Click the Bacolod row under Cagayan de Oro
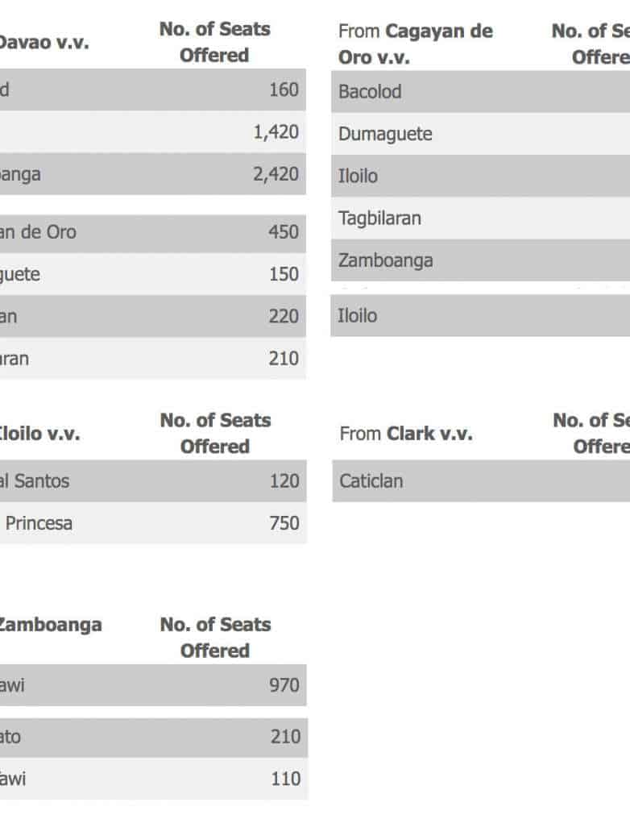 tap(370, 92)
